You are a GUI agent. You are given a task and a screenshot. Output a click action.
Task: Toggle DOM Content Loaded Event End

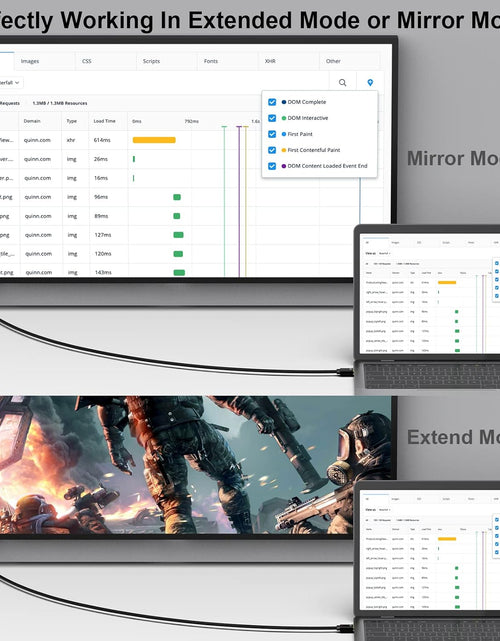(x=272, y=166)
